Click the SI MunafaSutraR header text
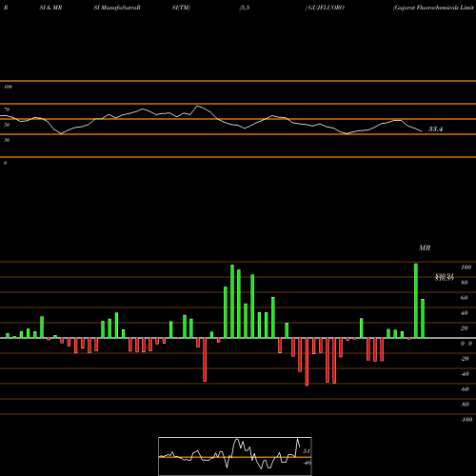The width and height of the screenshot is (476, 476). [117, 8]
